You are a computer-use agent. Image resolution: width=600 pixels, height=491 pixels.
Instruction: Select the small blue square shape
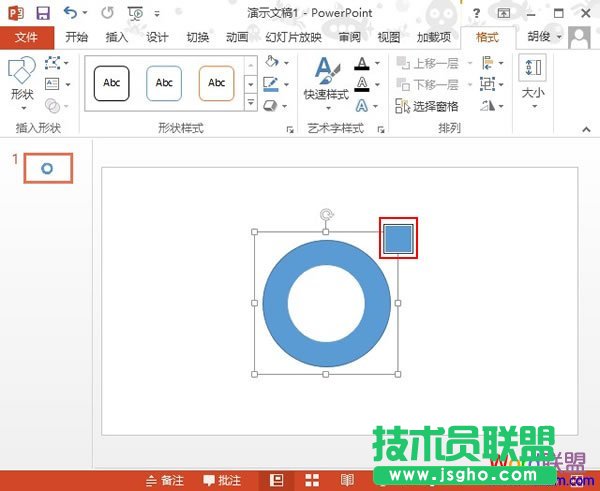(398, 238)
